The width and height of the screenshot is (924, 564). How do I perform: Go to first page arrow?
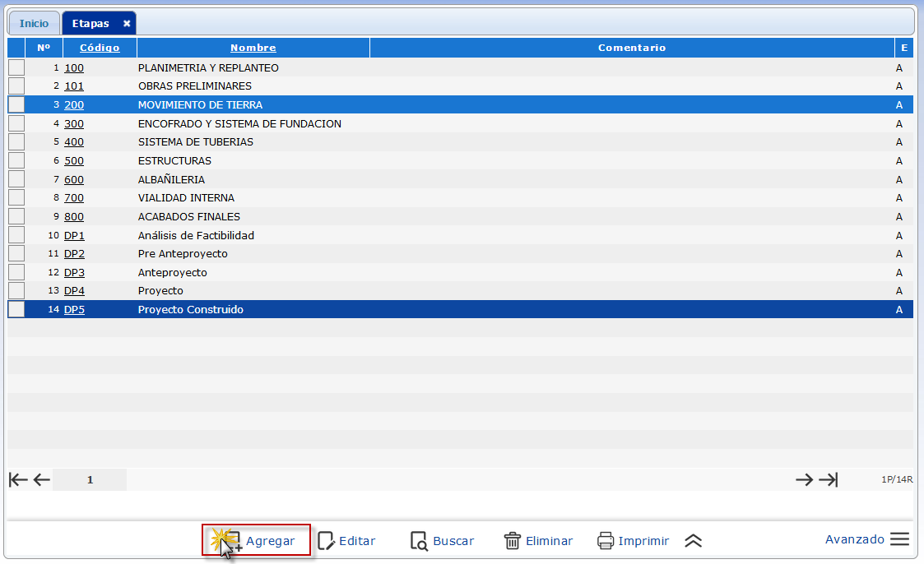tap(18, 480)
